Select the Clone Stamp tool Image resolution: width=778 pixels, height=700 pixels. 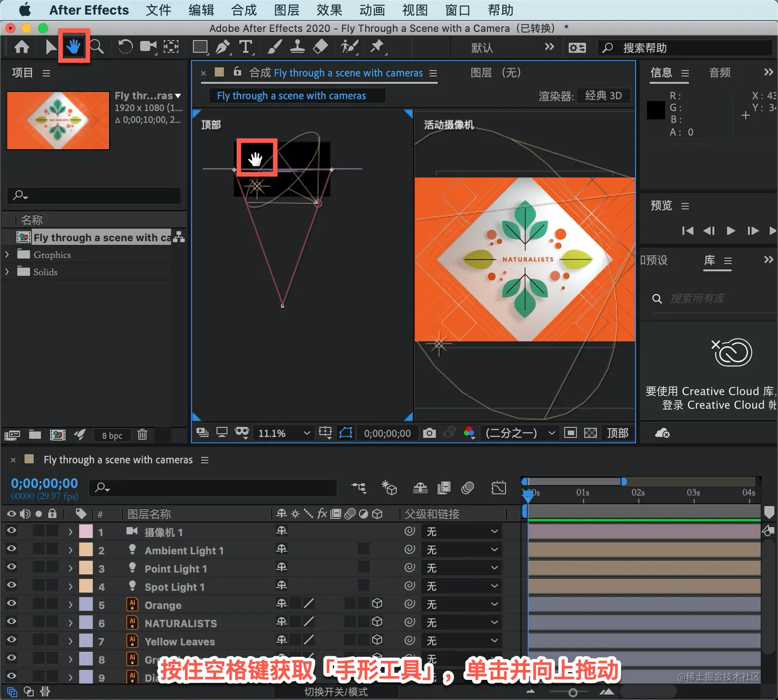(297, 47)
